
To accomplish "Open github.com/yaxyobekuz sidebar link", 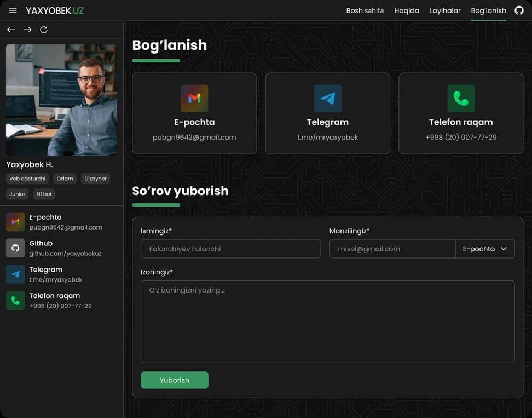I will (65, 253).
